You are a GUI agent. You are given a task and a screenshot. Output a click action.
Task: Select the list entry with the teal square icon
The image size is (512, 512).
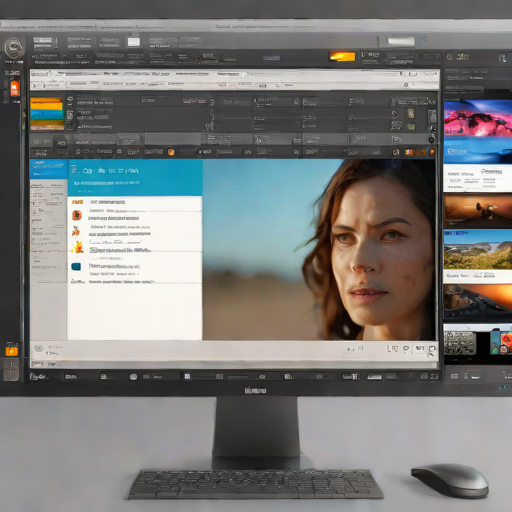click(135, 267)
